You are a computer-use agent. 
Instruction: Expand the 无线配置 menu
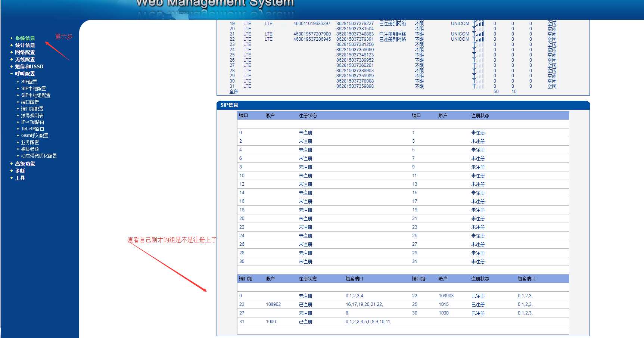(x=25, y=59)
